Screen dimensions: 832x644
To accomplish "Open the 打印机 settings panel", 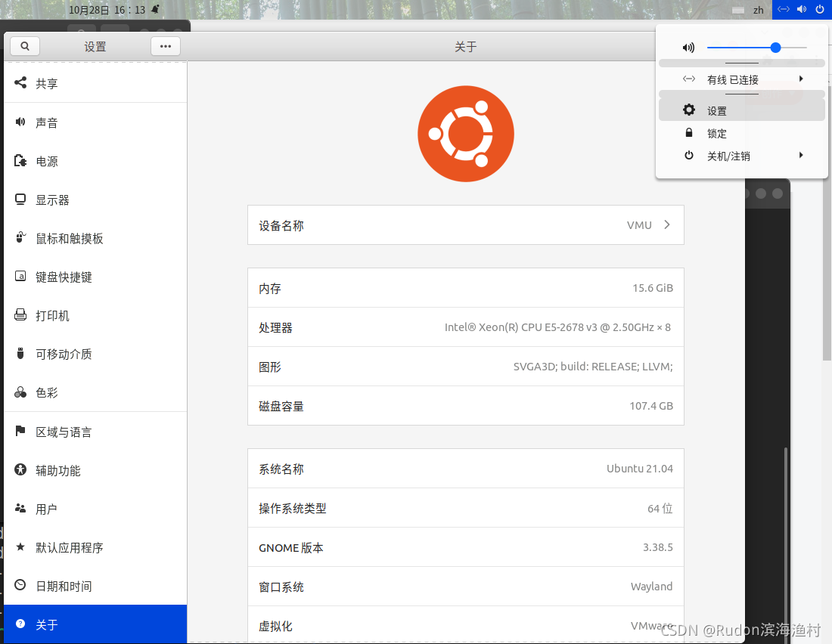I will click(x=95, y=316).
